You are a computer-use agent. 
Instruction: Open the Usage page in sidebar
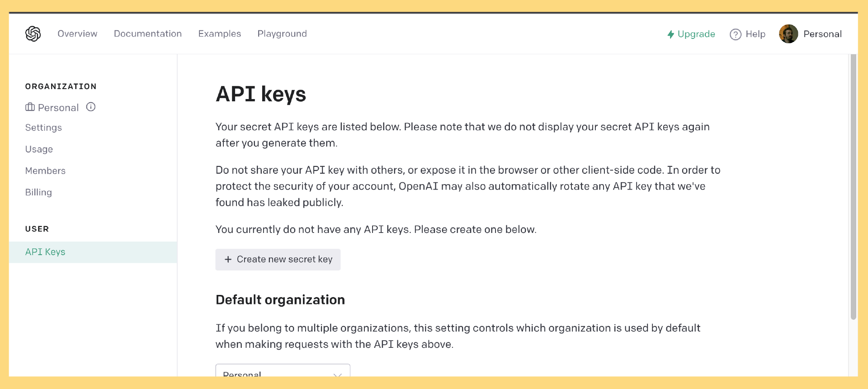pos(39,149)
